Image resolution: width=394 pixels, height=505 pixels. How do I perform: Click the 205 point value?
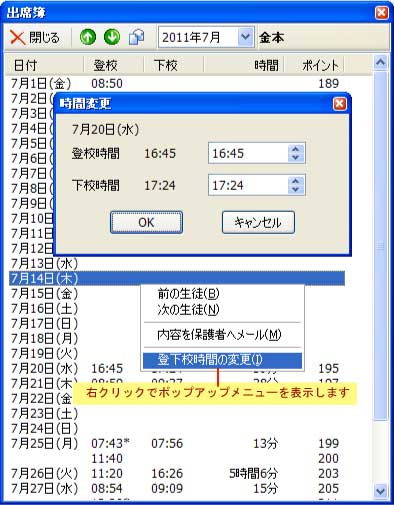pos(329,489)
